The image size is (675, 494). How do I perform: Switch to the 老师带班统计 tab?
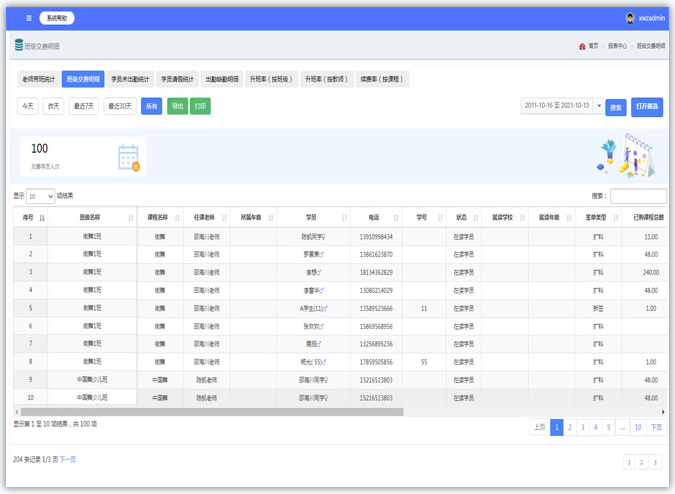point(36,79)
